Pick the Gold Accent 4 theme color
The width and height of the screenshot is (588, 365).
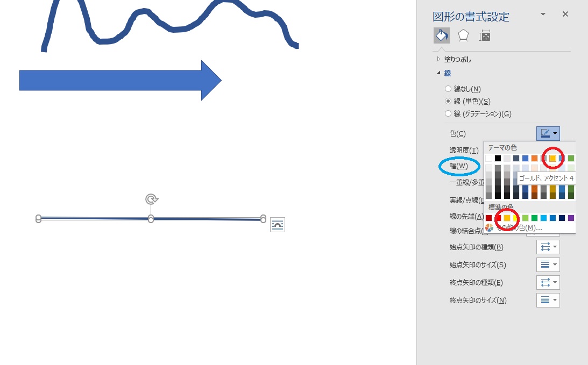click(552, 158)
